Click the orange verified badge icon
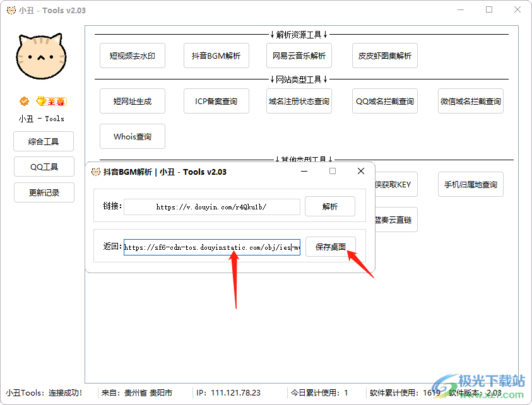This screenshot has height=405, width=532. coord(24,101)
